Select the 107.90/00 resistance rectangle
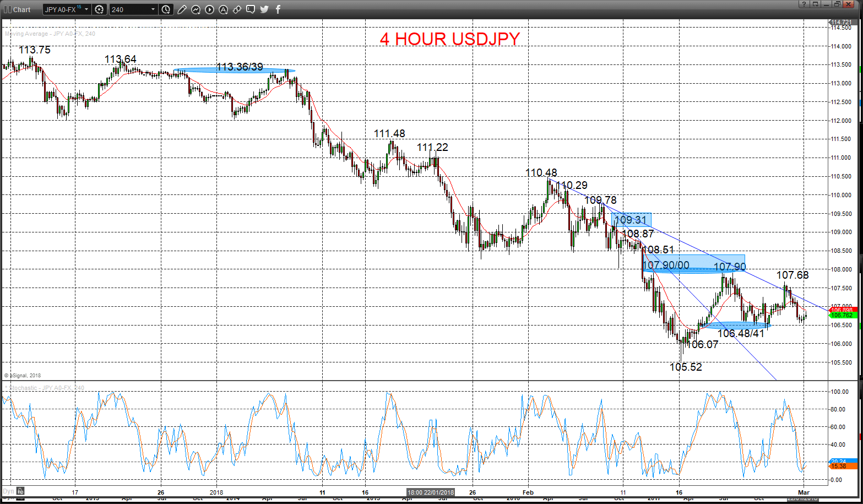 694,263
